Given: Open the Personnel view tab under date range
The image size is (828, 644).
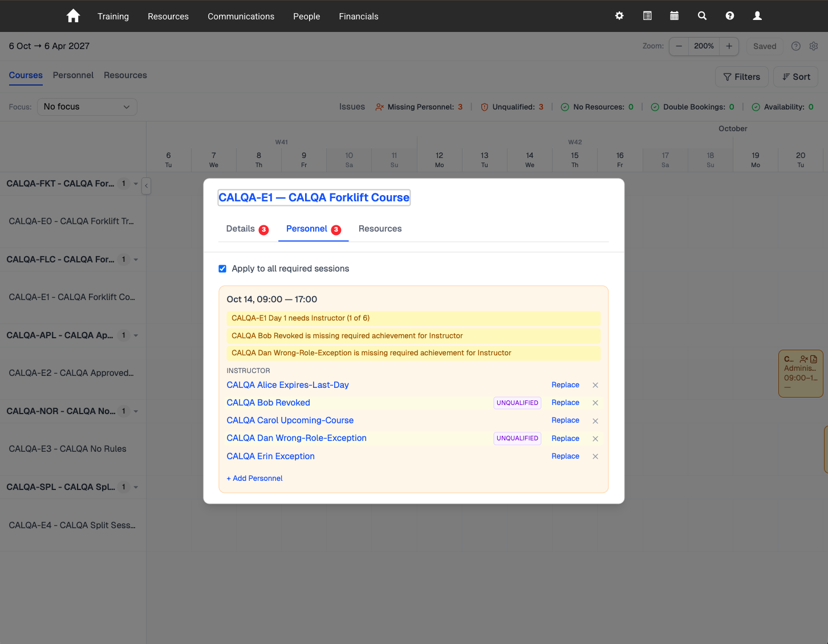Looking at the screenshot, I should pyautogui.click(x=73, y=75).
